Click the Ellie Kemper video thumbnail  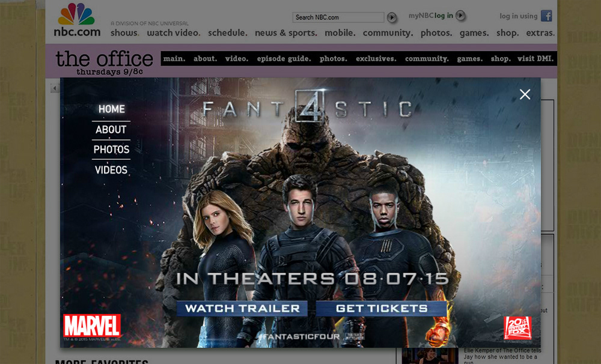(x=430, y=356)
